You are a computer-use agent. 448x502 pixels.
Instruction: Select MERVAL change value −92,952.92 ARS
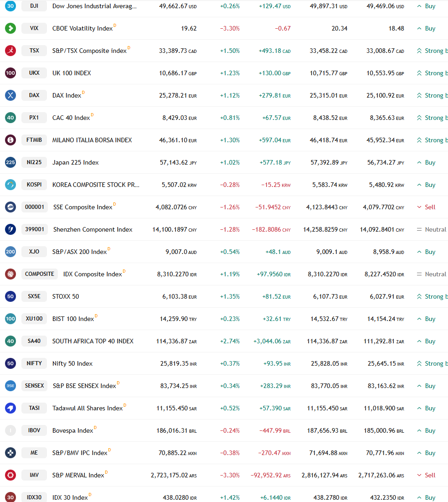(270, 476)
